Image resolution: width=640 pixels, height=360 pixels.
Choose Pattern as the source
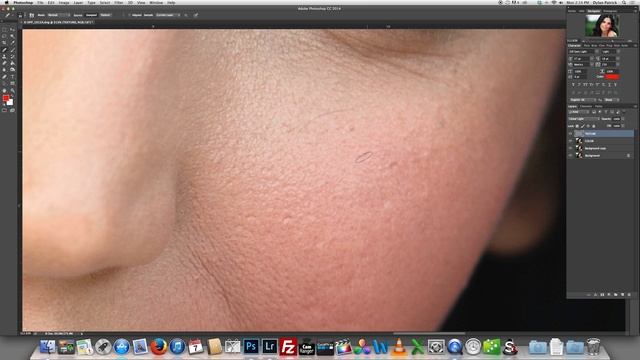tap(105, 15)
